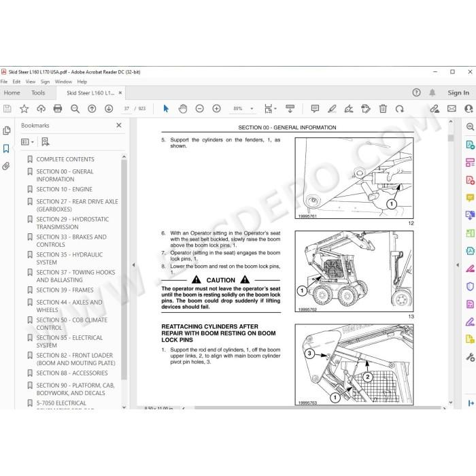Viewport: 476px width, 476px height.
Task: Click the delete trash icon
Action: [x=383, y=108]
